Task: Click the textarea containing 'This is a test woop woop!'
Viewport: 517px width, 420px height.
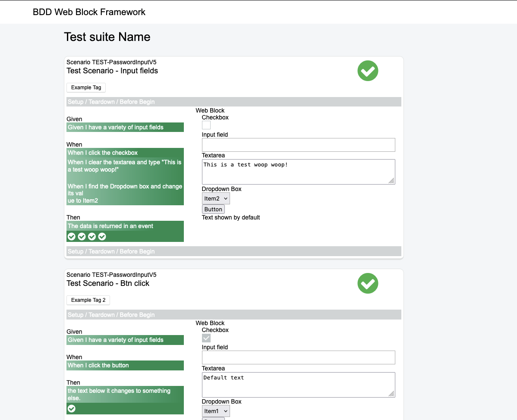Action: click(298, 172)
